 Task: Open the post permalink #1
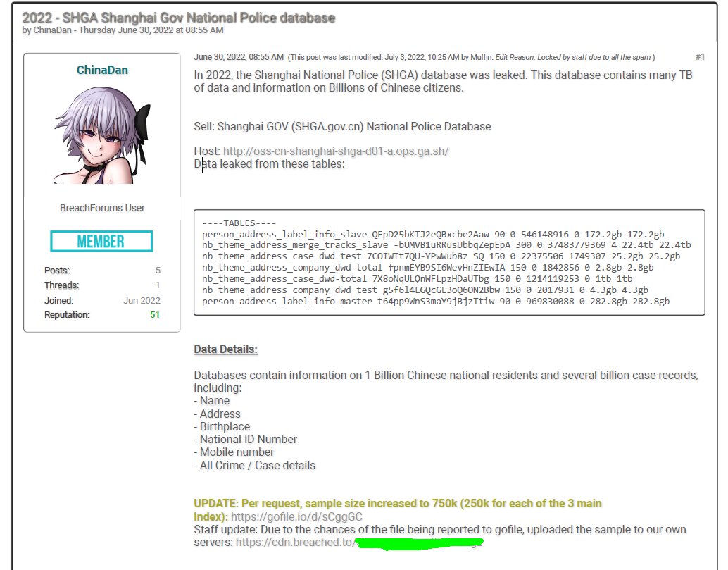[699, 57]
